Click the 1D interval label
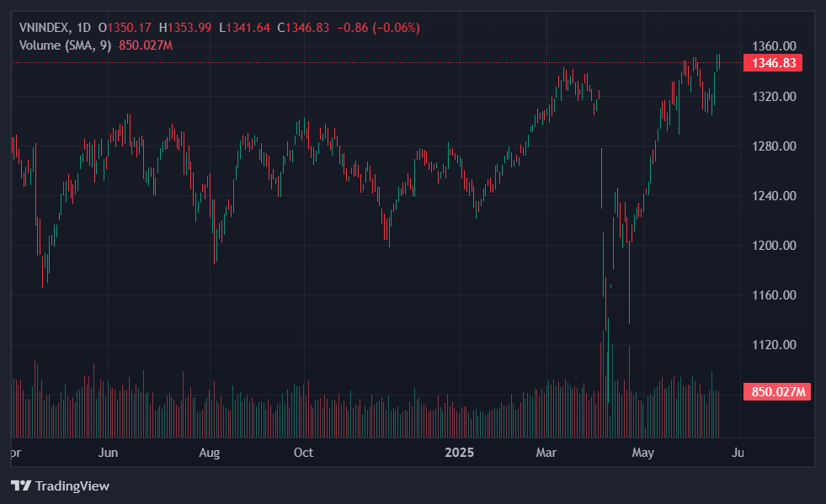 [x=83, y=28]
